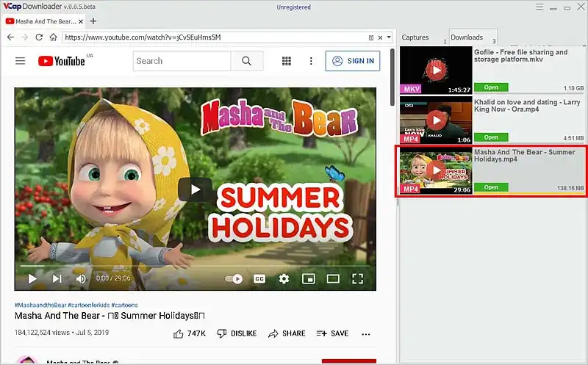The height and width of the screenshot is (365, 588).
Task: Toggle closed captions with CC button
Action: point(259,279)
